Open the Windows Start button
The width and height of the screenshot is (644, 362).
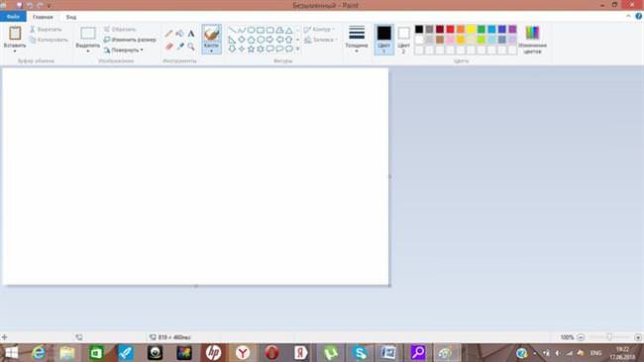(x=11, y=353)
